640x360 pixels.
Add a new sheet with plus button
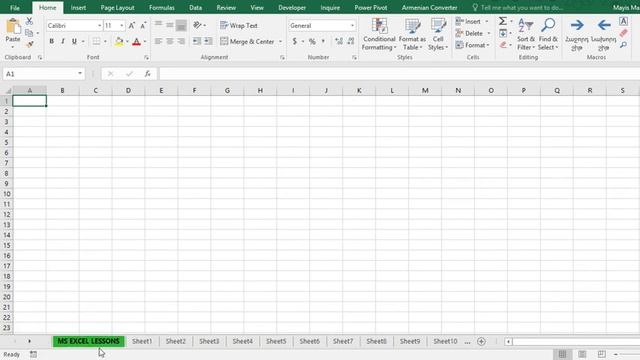481,342
